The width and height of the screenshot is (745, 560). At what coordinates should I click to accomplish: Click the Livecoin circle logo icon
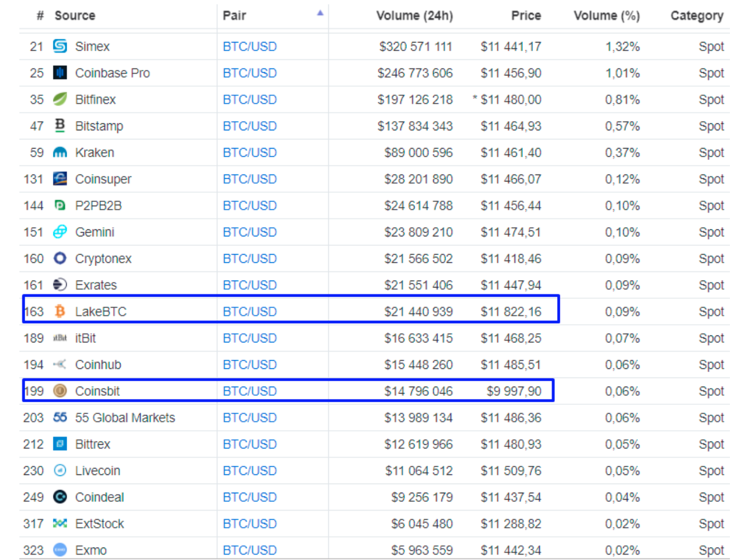(60, 471)
